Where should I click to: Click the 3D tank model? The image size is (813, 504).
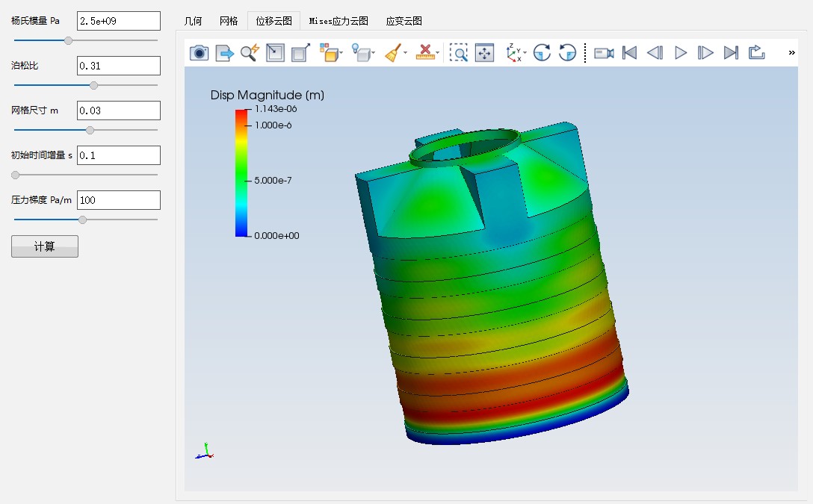[x=492, y=283]
